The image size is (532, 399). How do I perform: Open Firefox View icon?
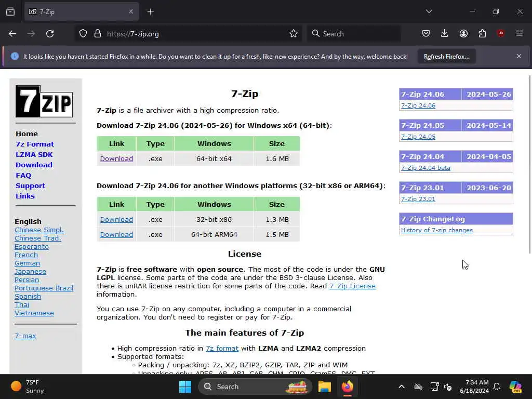pos(10,11)
